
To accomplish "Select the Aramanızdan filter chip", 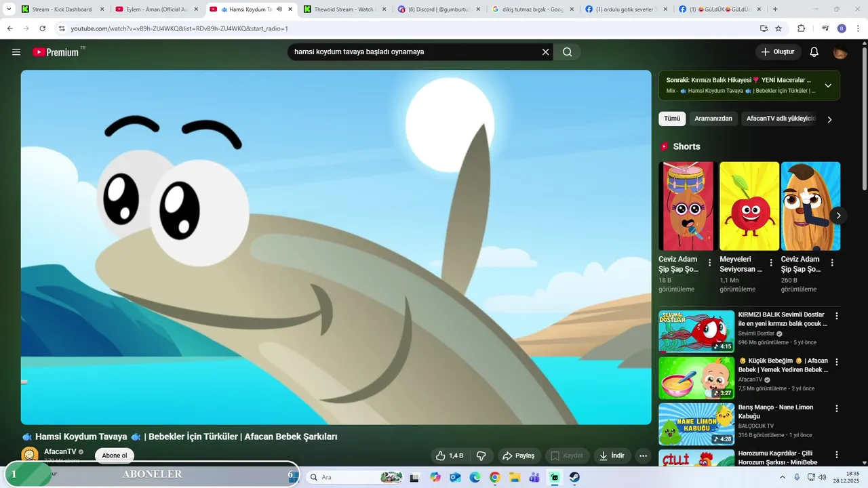I will pyautogui.click(x=713, y=119).
